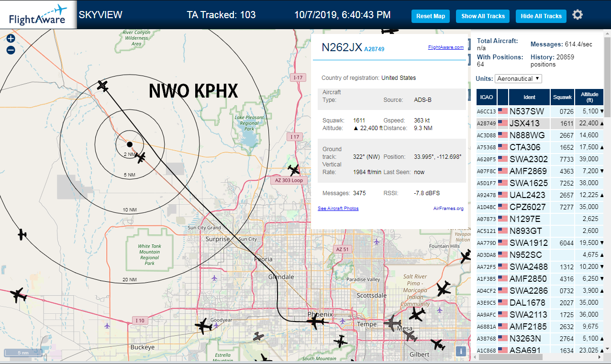Select the N888WG row
This screenshot has height=364, width=611.
point(540,135)
